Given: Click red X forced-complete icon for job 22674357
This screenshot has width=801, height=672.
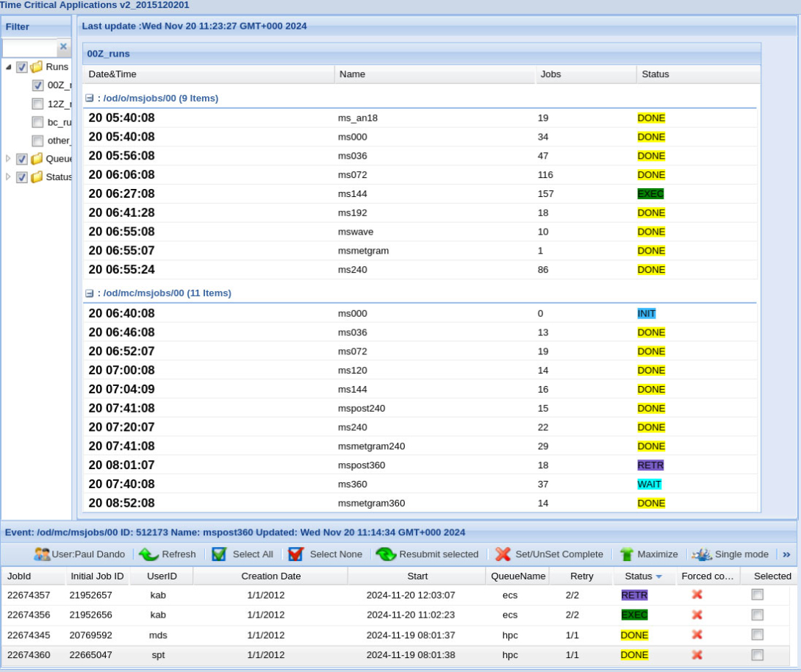Looking at the screenshot, I should coord(697,594).
